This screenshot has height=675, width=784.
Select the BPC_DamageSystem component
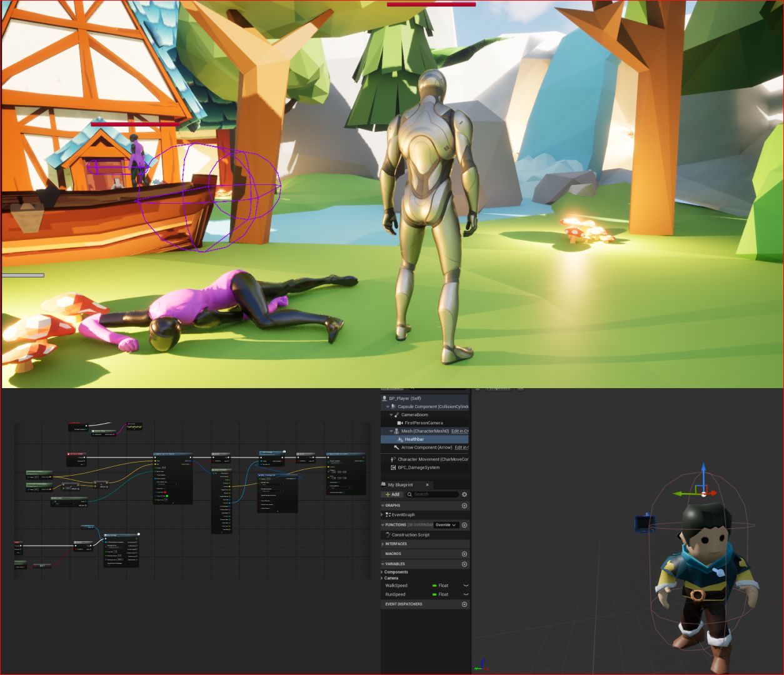[x=418, y=467]
